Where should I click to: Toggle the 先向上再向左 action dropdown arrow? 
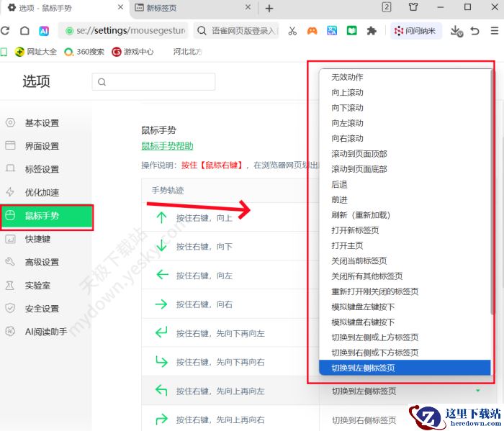point(477,391)
